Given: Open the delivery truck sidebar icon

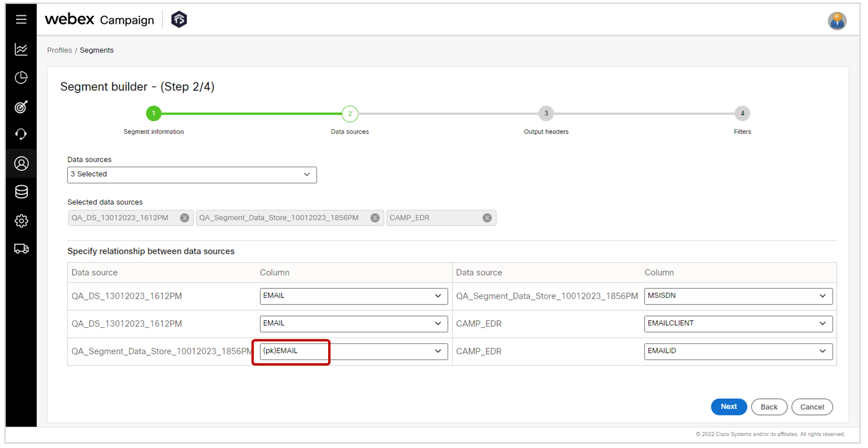Looking at the screenshot, I should point(21,249).
